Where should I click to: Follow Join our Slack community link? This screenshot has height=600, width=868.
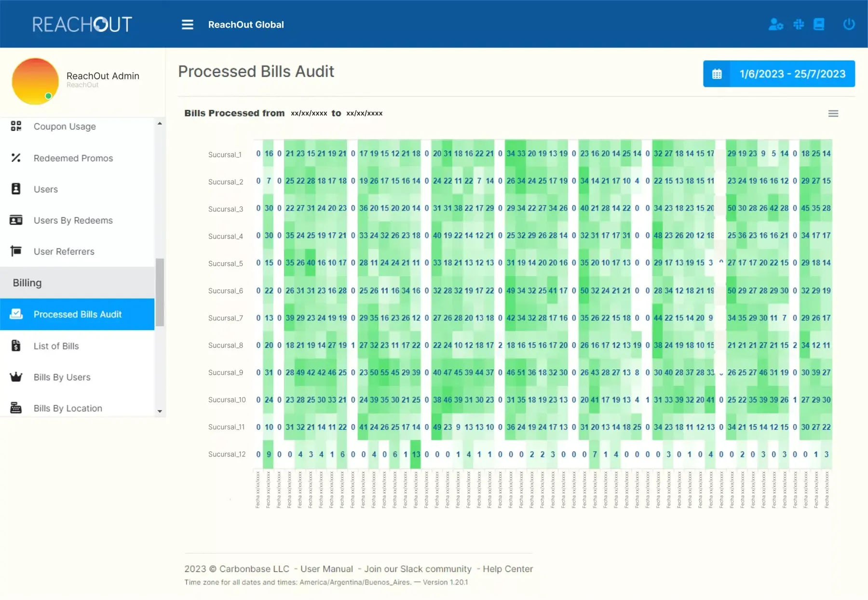point(418,569)
